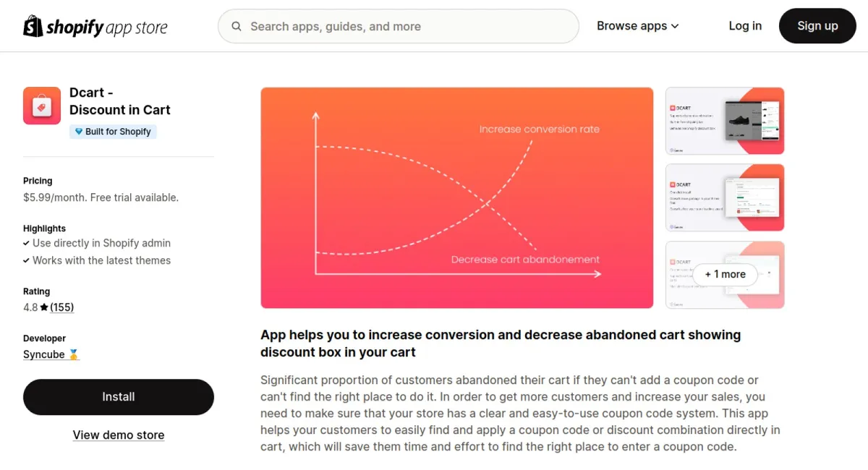The image size is (868, 470).
Task: Select the Dcart app icon
Action: (x=41, y=105)
